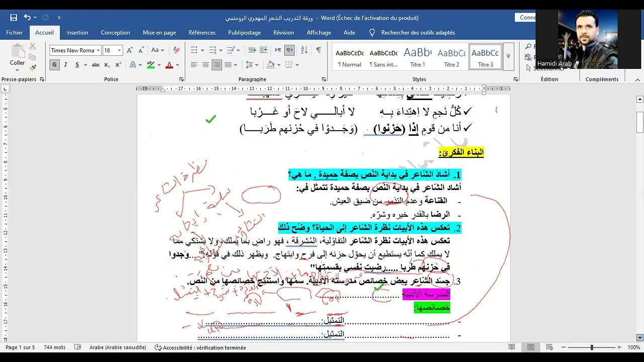Click the Format Painter brush icon
Screen dimensions: 644x362
coord(33,67)
